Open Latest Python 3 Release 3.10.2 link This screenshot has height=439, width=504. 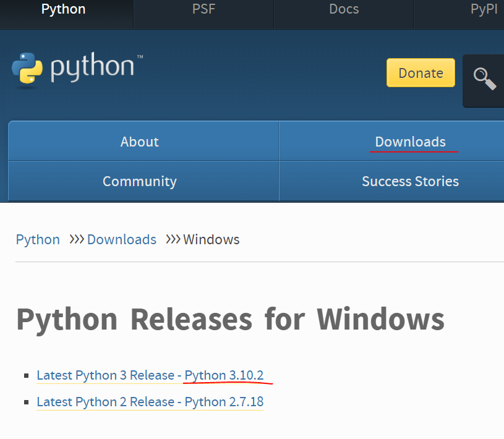tap(150, 375)
